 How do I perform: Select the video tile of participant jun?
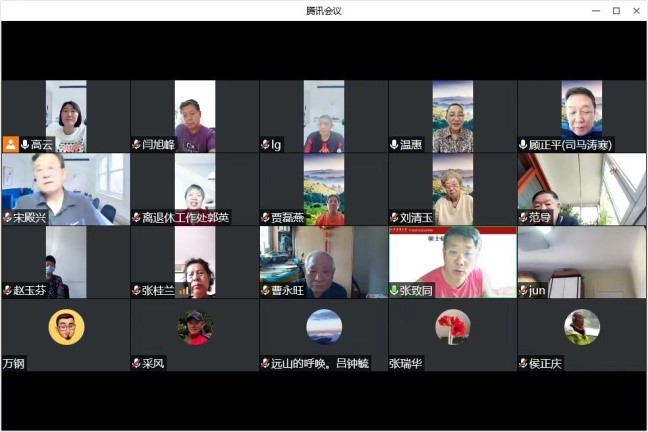pyautogui.click(x=581, y=260)
